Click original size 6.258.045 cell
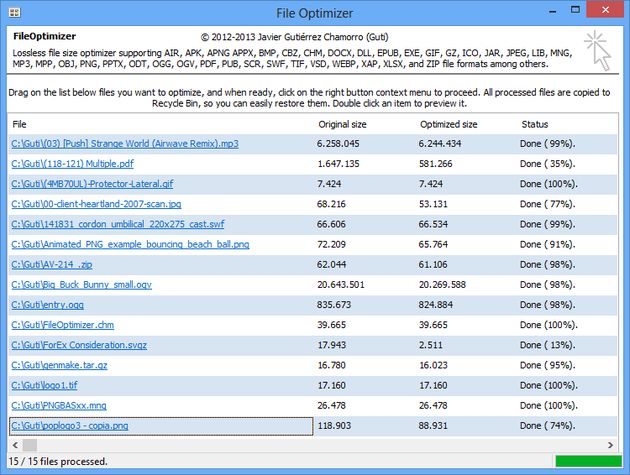 338,144
